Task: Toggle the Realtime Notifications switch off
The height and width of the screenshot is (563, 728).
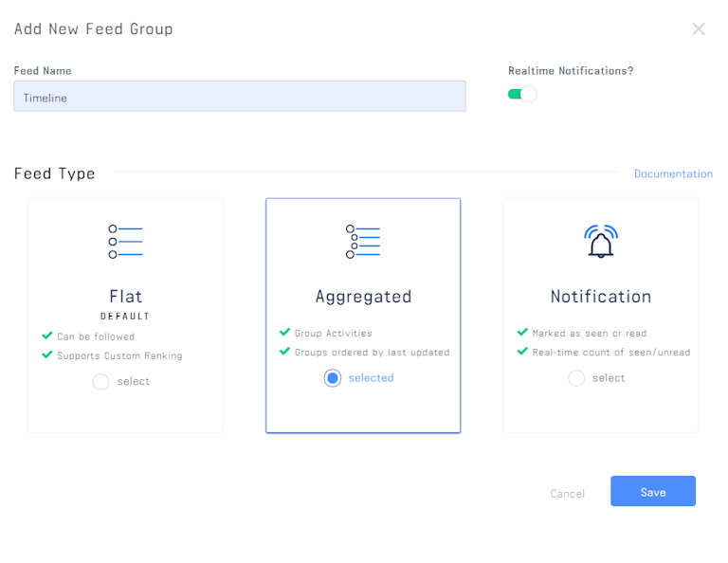Action: (522, 94)
